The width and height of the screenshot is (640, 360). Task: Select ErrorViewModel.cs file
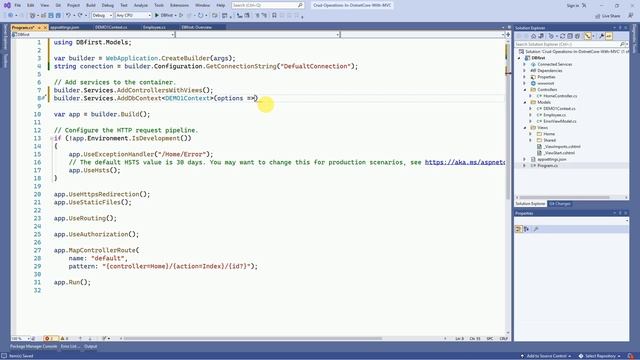point(560,121)
